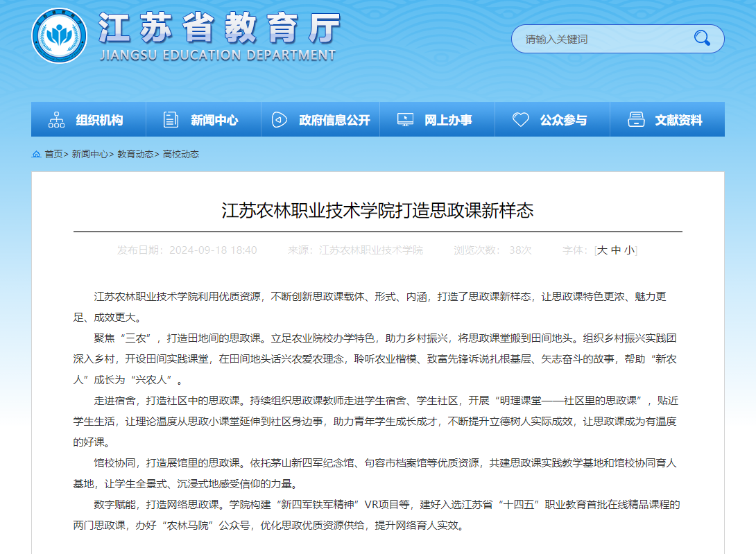Click the monitor icon beside 网上办事
Viewport: 756px width, 554px height.
tap(405, 120)
